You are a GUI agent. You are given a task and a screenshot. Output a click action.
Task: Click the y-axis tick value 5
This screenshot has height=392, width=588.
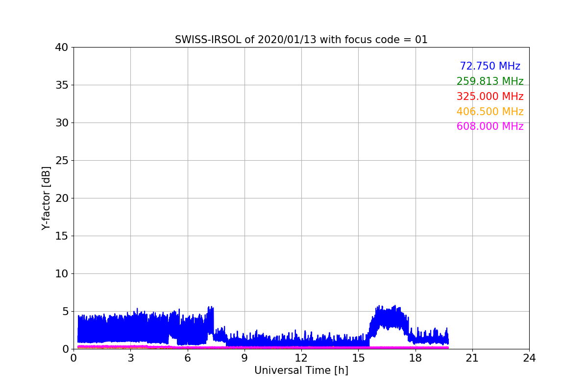[x=65, y=312]
